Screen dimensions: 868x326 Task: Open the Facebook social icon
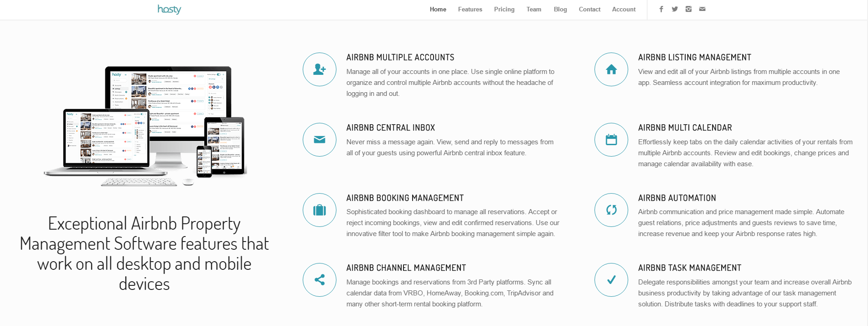tap(661, 9)
